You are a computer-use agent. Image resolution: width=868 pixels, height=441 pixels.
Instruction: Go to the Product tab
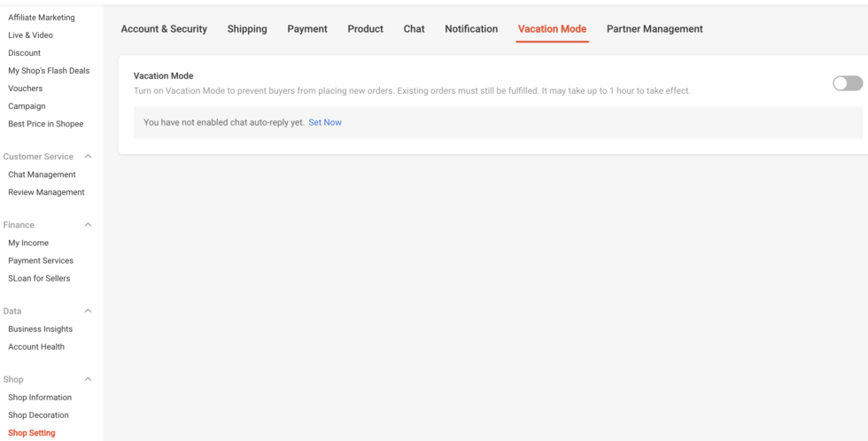365,29
